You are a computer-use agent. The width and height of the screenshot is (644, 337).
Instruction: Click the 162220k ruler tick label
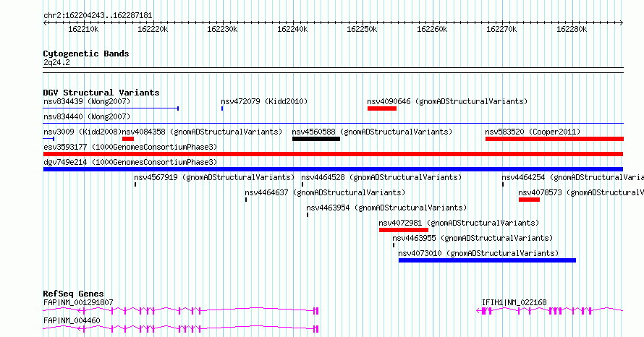[153, 29]
